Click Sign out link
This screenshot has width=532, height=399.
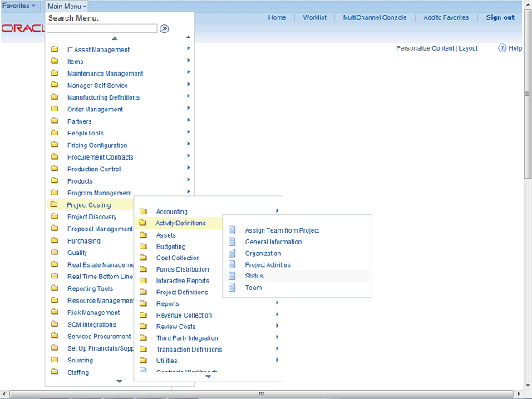(500, 17)
